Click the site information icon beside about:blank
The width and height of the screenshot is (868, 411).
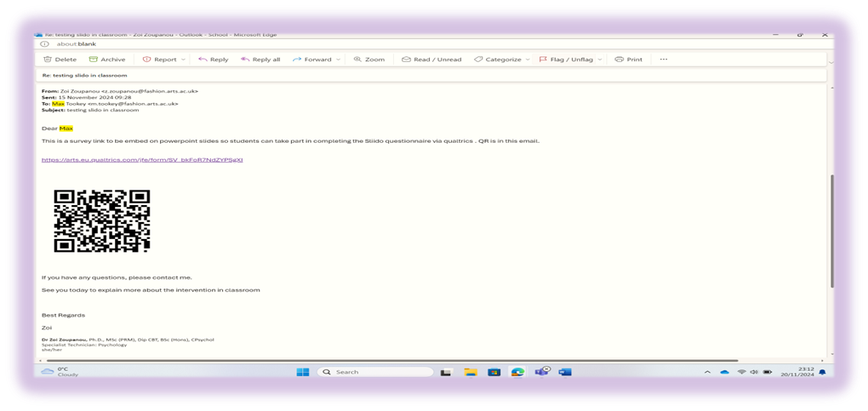click(x=45, y=43)
